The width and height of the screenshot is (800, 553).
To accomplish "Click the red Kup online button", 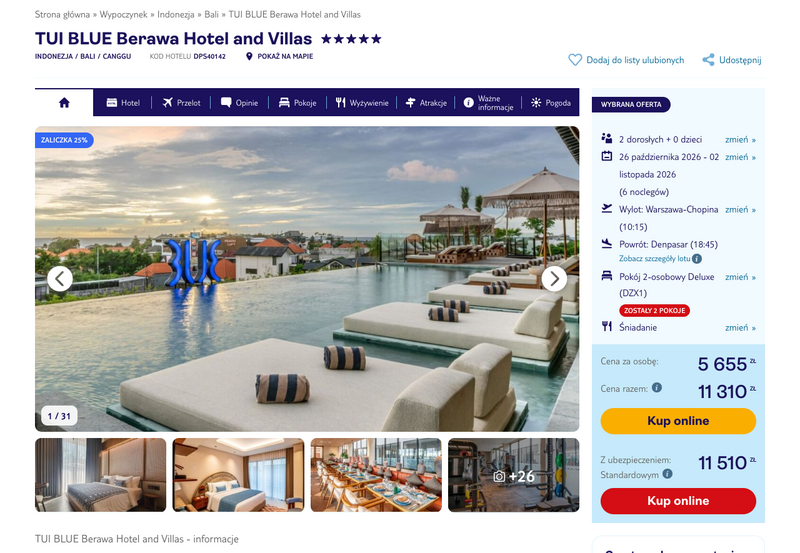I will tap(678, 501).
